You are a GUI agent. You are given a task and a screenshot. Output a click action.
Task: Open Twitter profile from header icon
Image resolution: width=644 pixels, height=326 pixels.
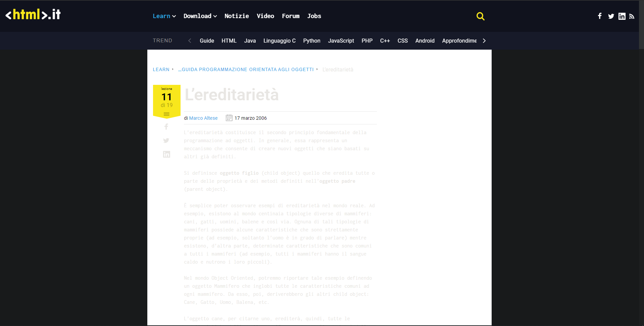611,16
